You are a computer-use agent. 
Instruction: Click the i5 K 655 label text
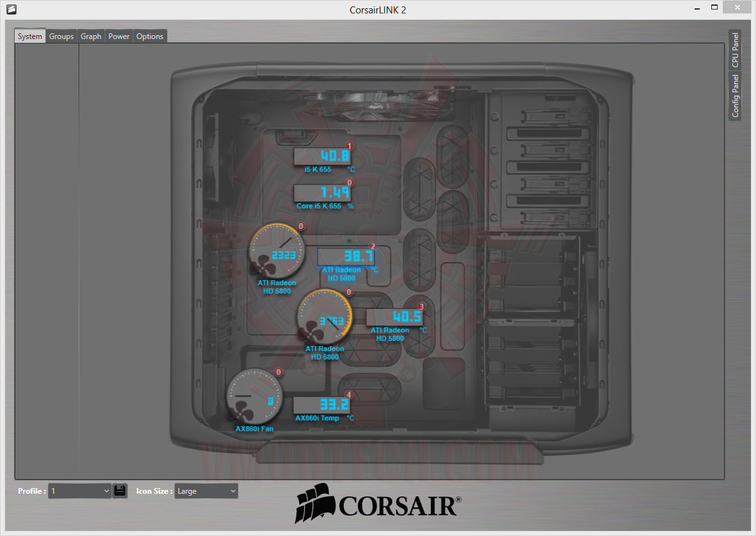pyautogui.click(x=318, y=169)
